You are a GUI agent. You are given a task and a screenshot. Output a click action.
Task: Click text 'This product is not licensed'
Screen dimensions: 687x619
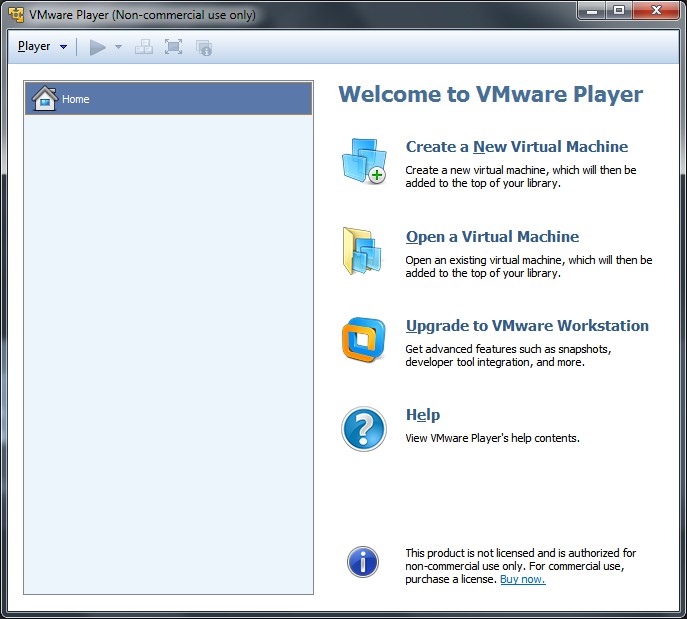click(x=474, y=553)
